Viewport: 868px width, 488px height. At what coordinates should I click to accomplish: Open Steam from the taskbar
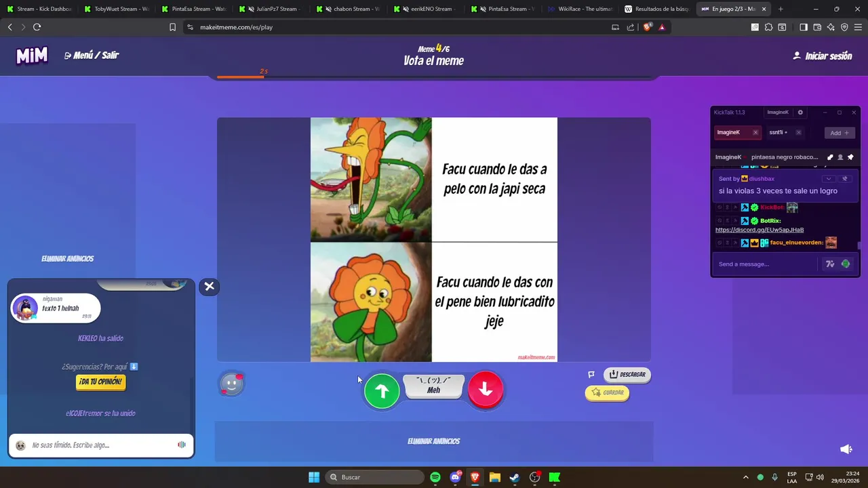[x=515, y=477]
